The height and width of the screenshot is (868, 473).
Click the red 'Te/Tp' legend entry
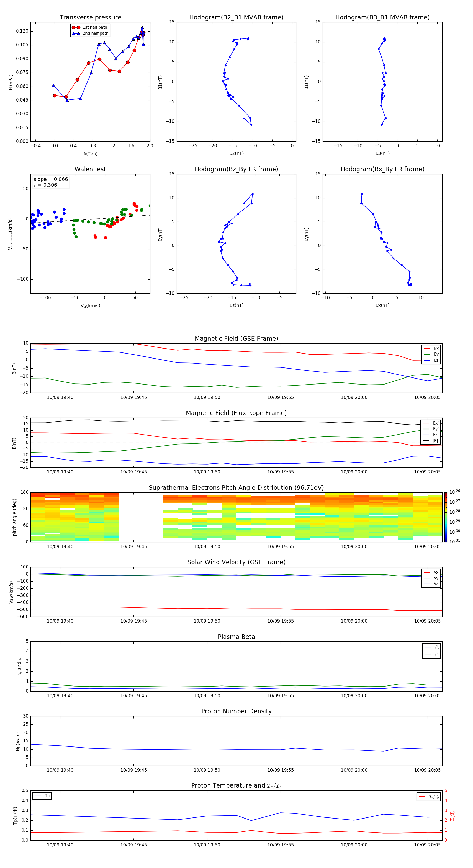(429, 796)
